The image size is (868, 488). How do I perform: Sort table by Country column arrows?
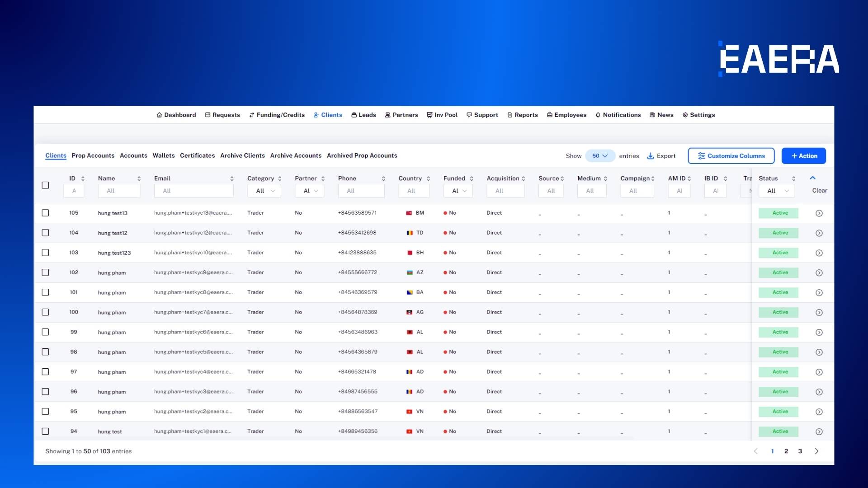pyautogui.click(x=428, y=179)
